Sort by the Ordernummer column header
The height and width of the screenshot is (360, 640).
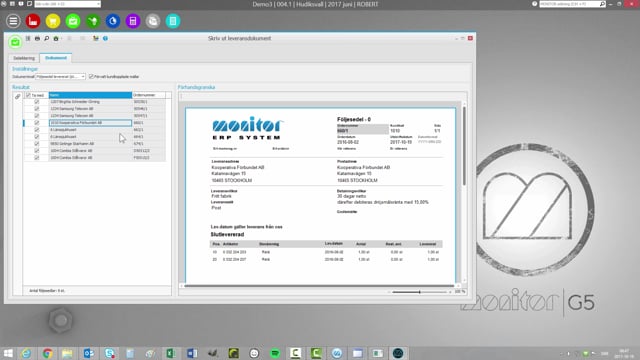pos(148,95)
